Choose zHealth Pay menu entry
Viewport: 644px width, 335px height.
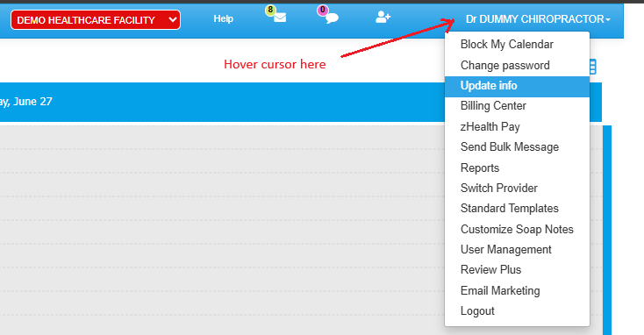[x=517, y=126]
